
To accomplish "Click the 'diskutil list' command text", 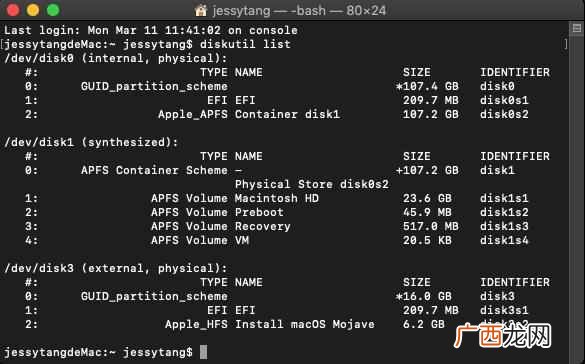I will coord(245,44).
